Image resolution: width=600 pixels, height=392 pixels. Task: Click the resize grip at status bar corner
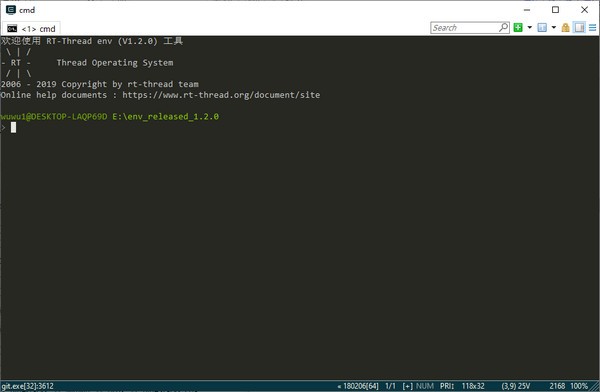[x=595, y=386]
